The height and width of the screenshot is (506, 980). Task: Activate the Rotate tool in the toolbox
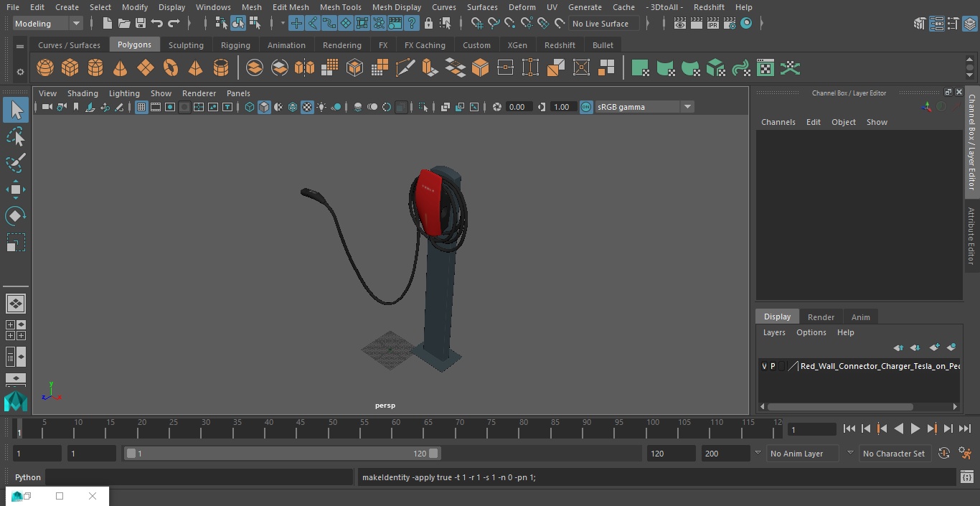point(15,216)
